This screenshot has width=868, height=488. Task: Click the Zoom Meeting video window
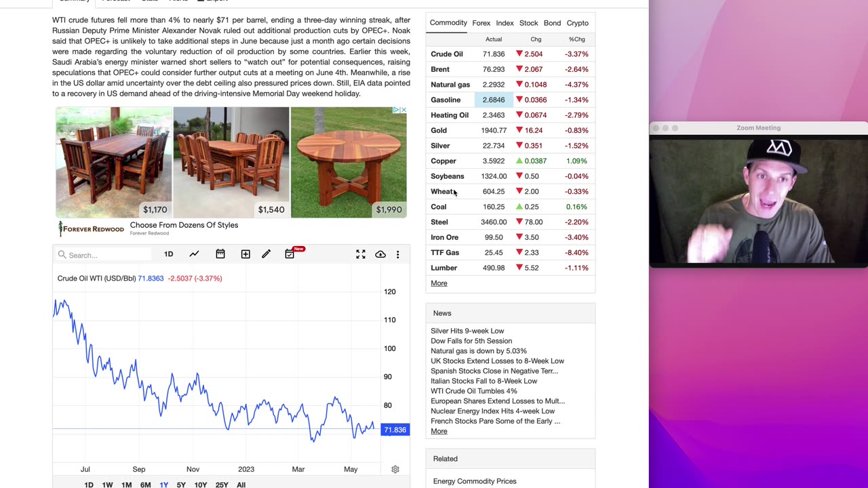tap(758, 195)
